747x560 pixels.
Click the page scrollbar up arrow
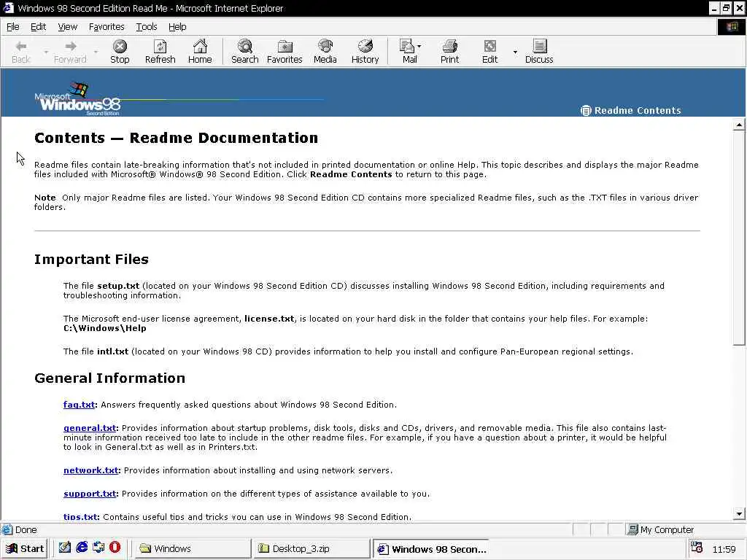739,125
